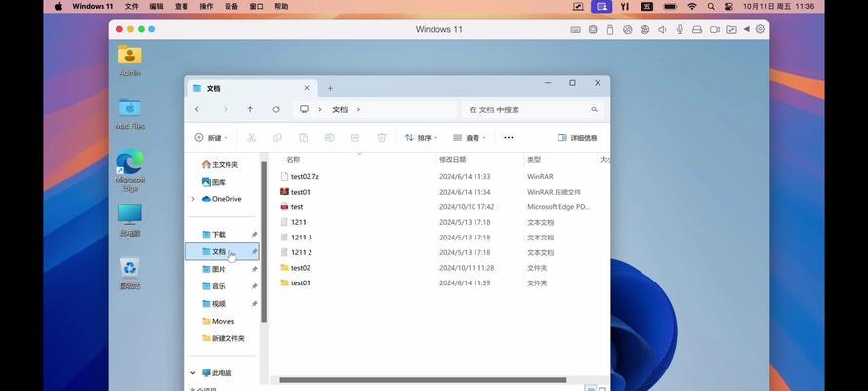Open 视频 in the sidebar
This screenshot has height=391, width=868.
tap(214, 303)
